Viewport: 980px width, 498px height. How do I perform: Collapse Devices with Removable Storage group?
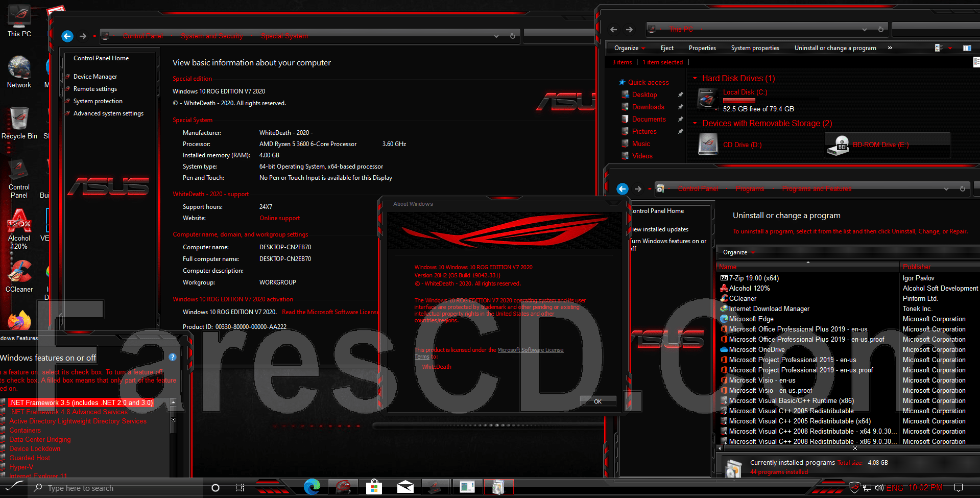(695, 123)
